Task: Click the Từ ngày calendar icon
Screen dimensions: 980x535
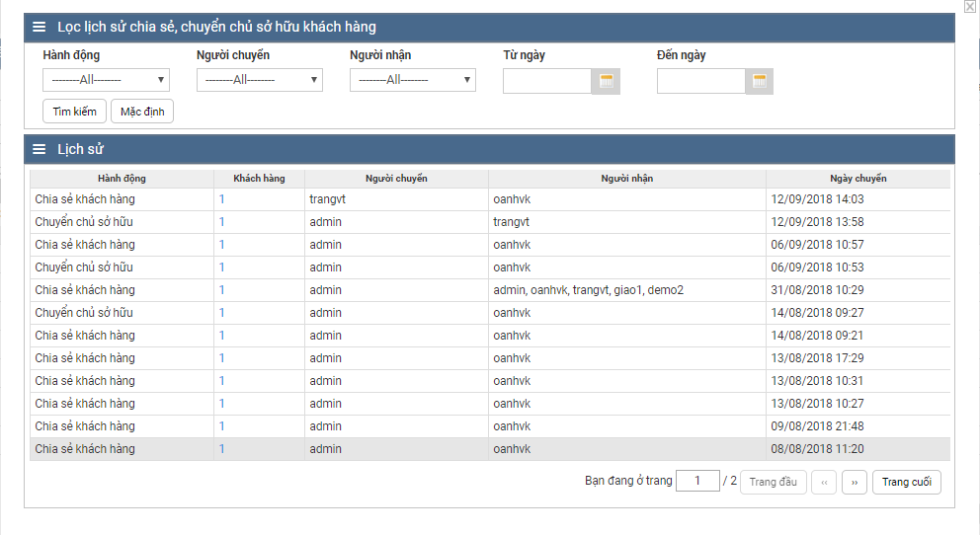Action: [606, 81]
